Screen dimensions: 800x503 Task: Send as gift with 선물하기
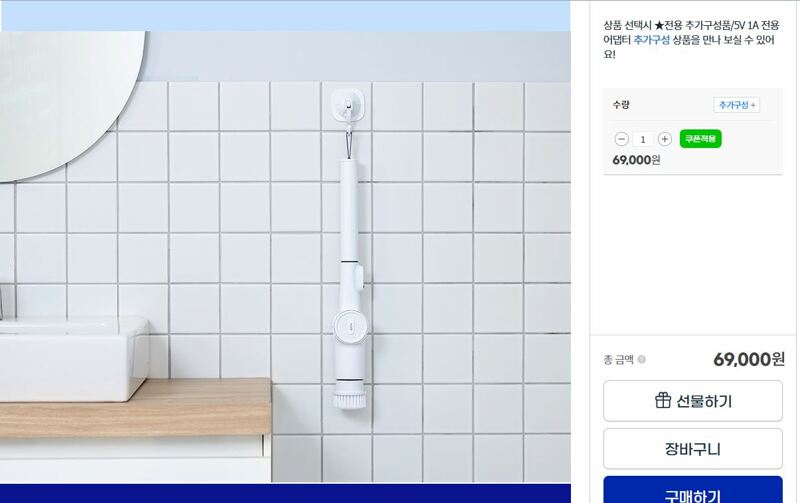click(x=693, y=401)
